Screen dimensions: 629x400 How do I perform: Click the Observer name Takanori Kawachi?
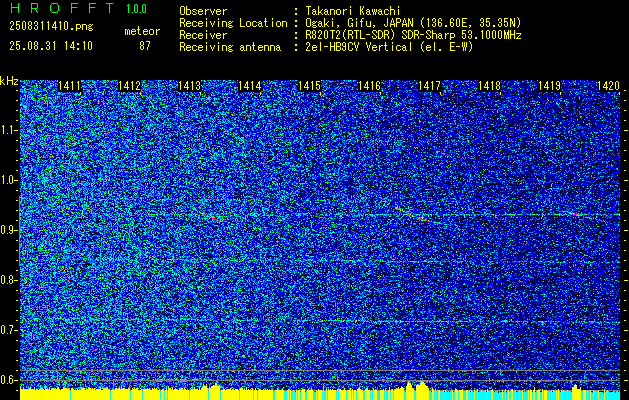(x=353, y=11)
